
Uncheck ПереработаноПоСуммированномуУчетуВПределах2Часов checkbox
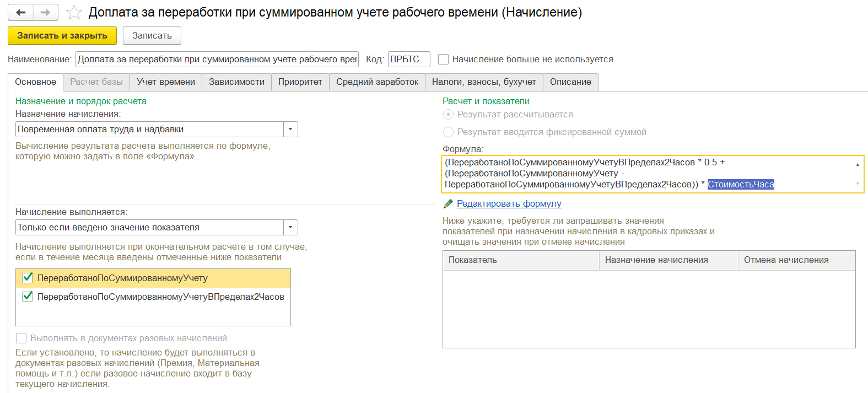click(x=28, y=297)
